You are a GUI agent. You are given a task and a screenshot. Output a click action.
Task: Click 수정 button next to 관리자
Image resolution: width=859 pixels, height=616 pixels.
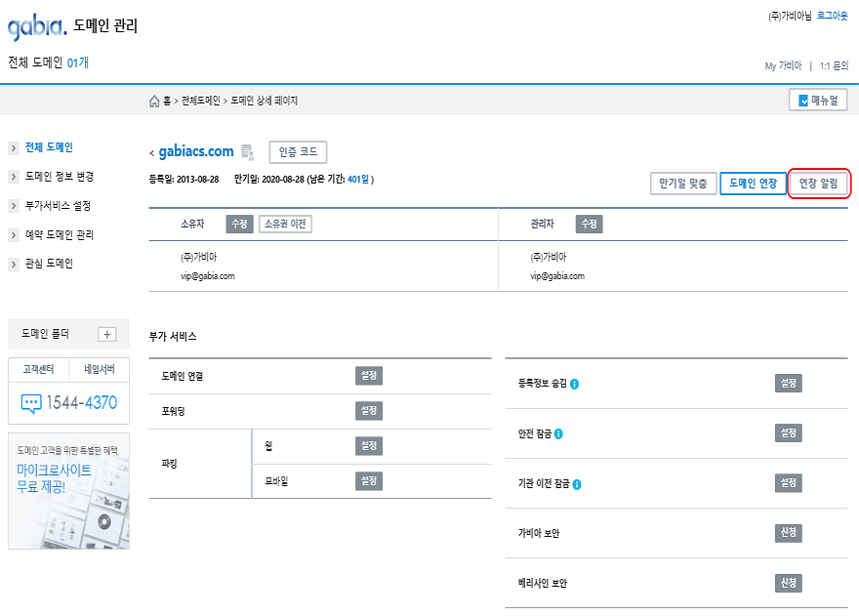589,224
